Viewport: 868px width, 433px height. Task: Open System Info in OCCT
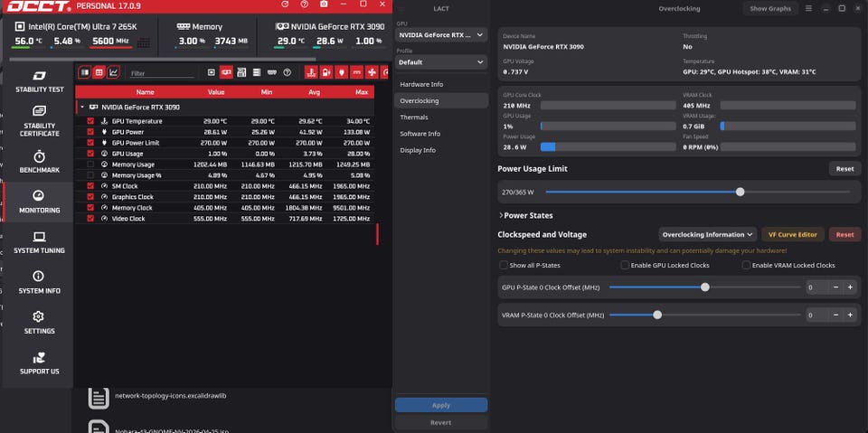pyautogui.click(x=39, y=282)
